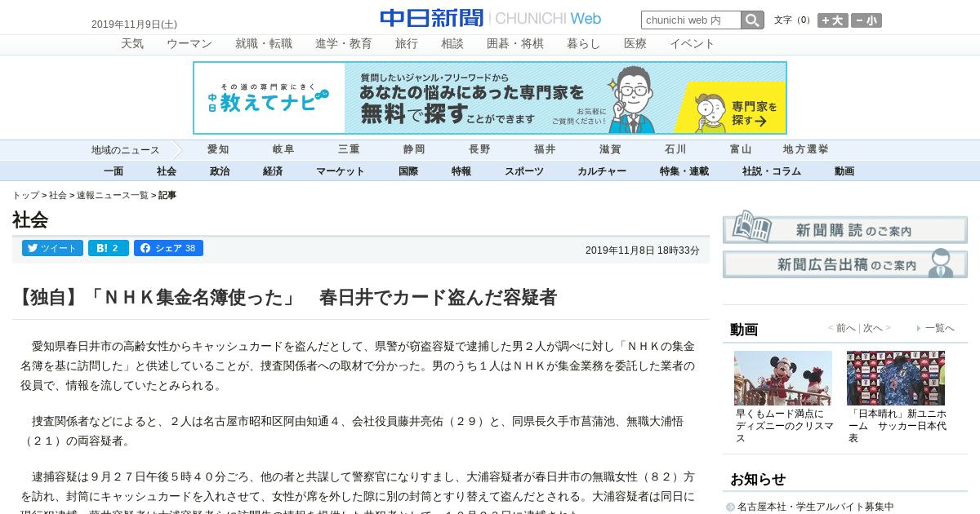Open the イベント menu item
This screenshot has height=514, width=980.
(x=693, y=44)
